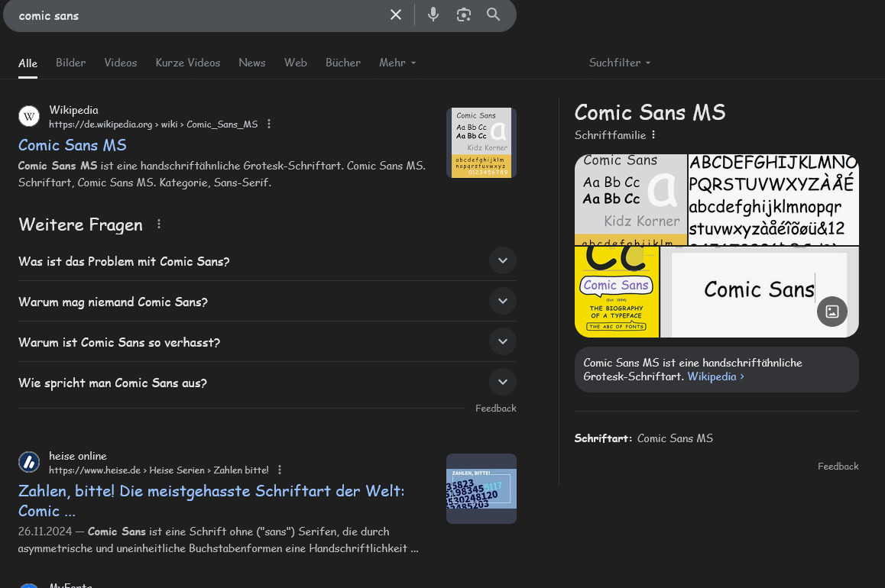Viewport: 885px width, 588px height.
Task: Open more images via the gallery icon
Action: (x=832, y=312)
